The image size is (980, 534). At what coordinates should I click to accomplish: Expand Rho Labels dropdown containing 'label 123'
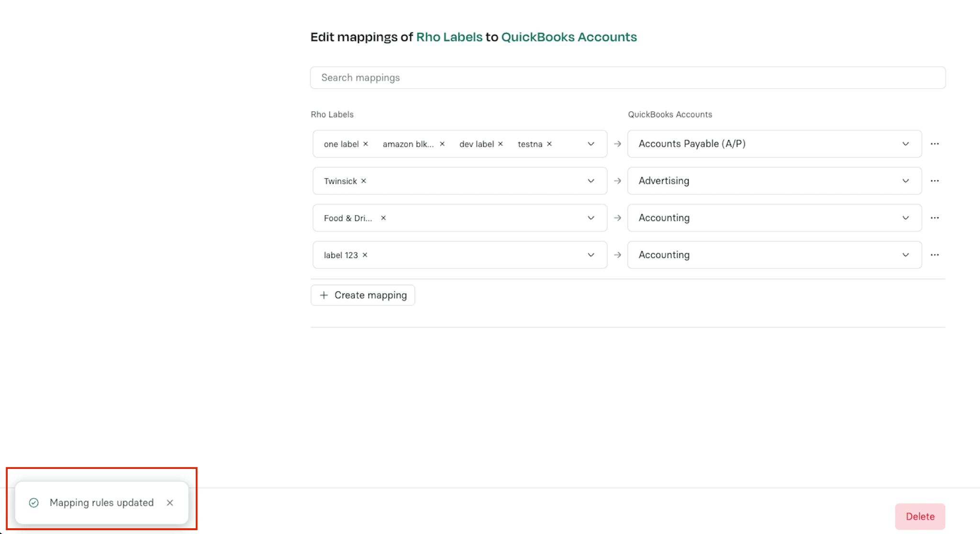(x=591, y=255)
